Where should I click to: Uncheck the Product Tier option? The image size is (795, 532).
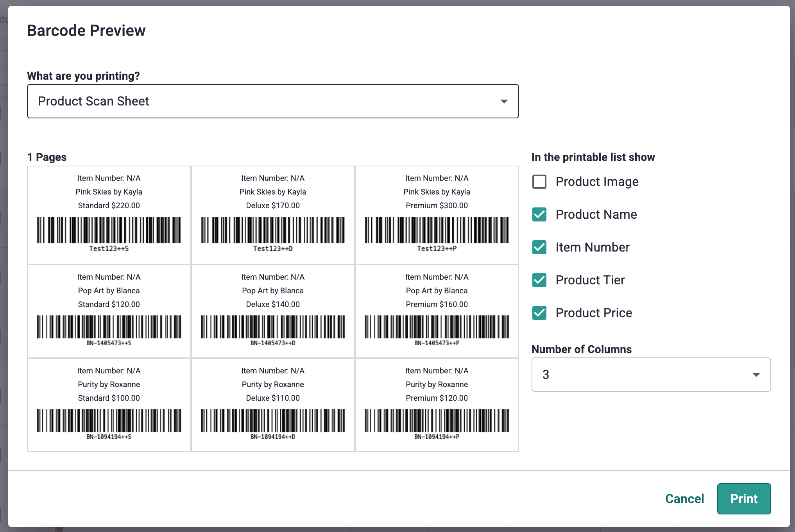tap(539, 280)
